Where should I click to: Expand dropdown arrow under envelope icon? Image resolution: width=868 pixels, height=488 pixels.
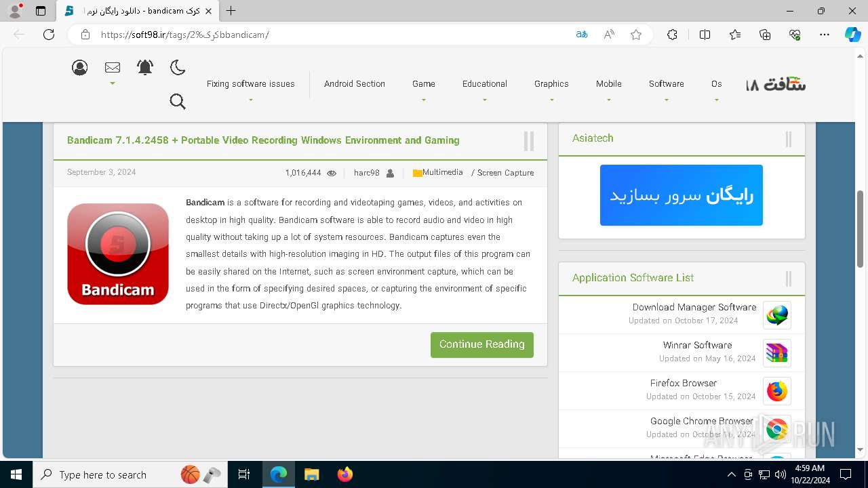113,83
